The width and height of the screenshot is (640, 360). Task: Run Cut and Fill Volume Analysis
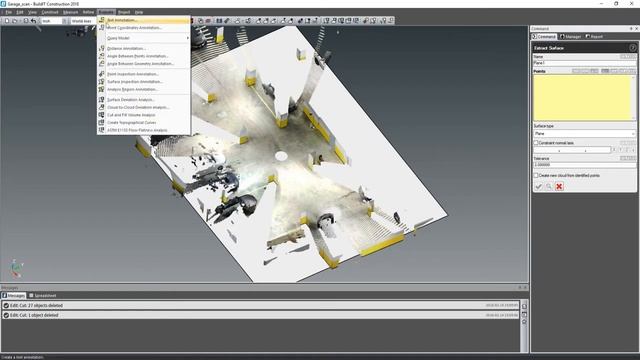click(143, 115)
